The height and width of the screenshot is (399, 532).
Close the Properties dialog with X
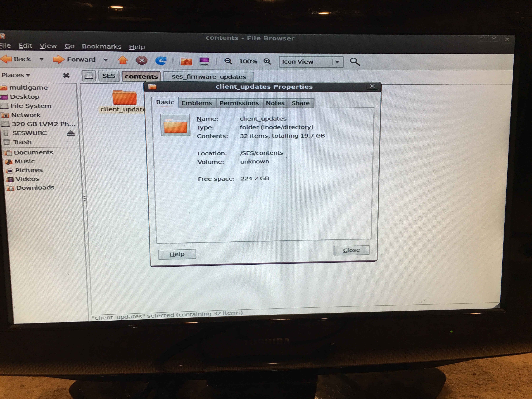[x=372, y=86]
